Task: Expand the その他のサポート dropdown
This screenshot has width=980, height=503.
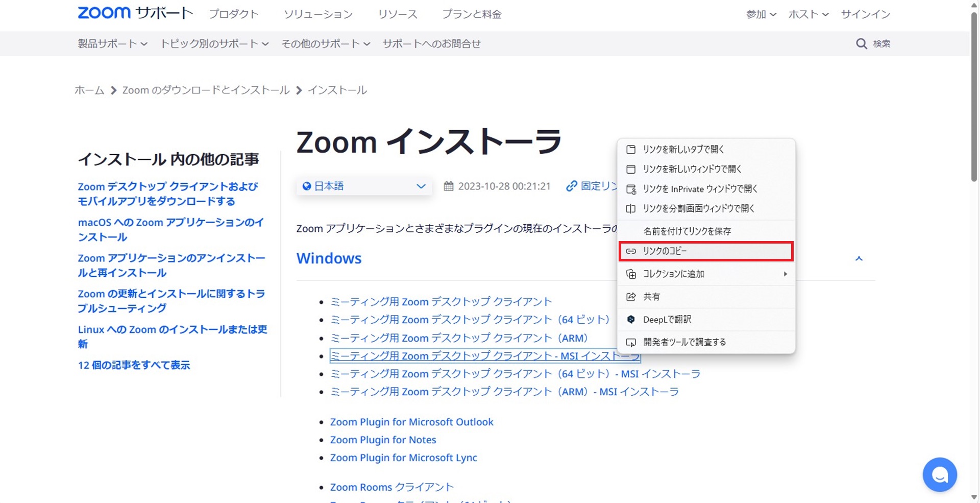Action: [x=326, y=44]
